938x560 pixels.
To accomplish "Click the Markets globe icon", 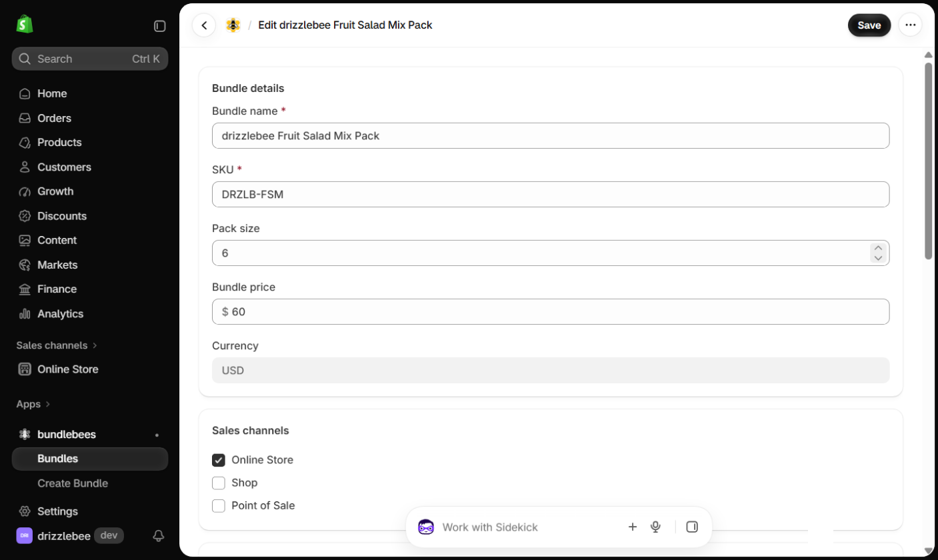I will point(25,265).
